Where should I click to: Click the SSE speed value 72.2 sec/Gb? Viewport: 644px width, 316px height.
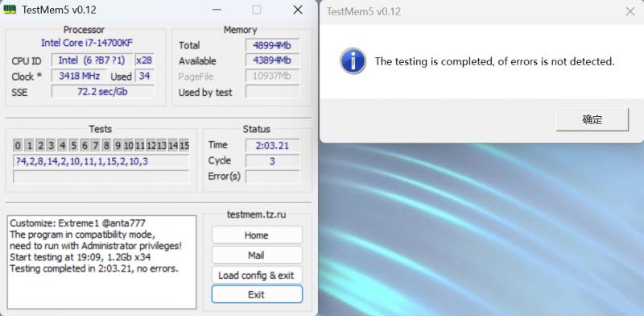[x=103, y=91]
